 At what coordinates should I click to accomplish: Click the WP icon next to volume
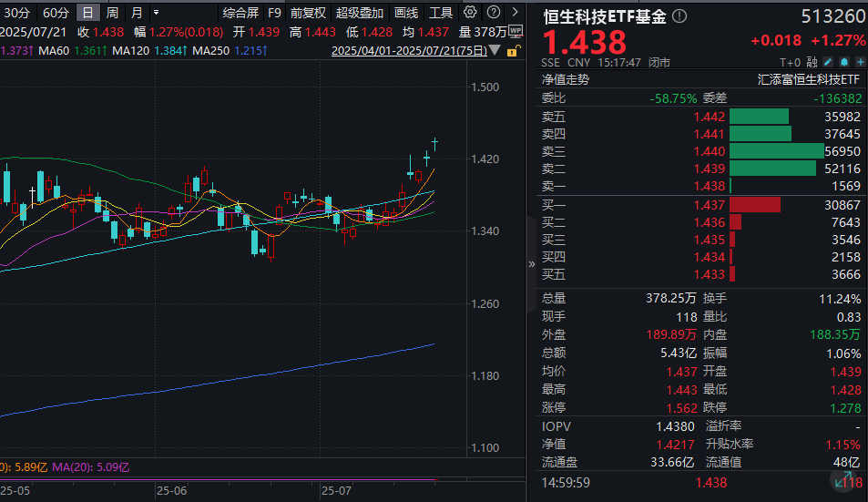click(516, 31)
